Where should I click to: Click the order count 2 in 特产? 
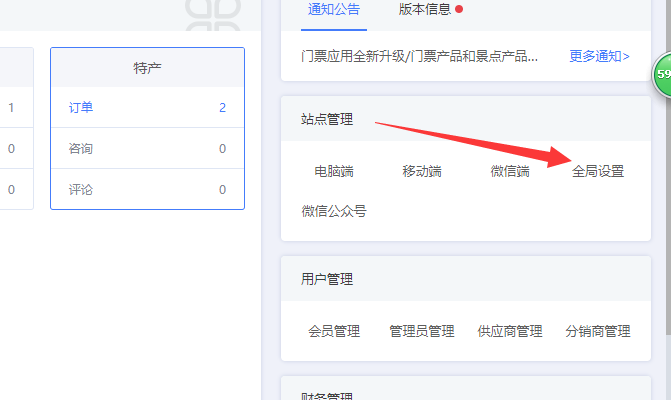click(222, 108)
